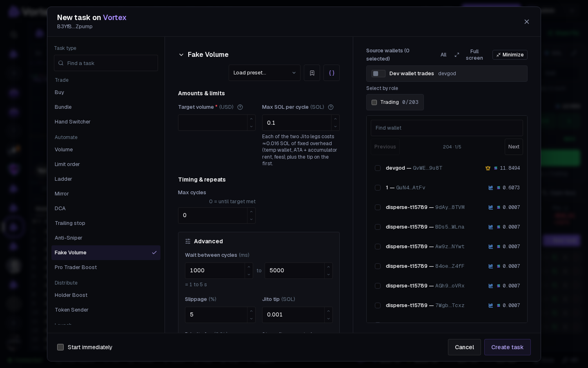Choose the Bundle task type

106,107
